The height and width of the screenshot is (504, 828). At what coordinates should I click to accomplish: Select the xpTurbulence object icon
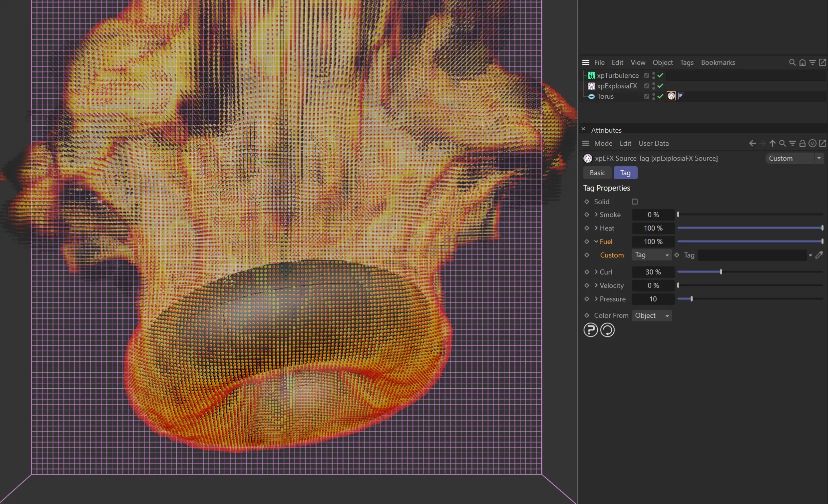[x=591, y=75]
